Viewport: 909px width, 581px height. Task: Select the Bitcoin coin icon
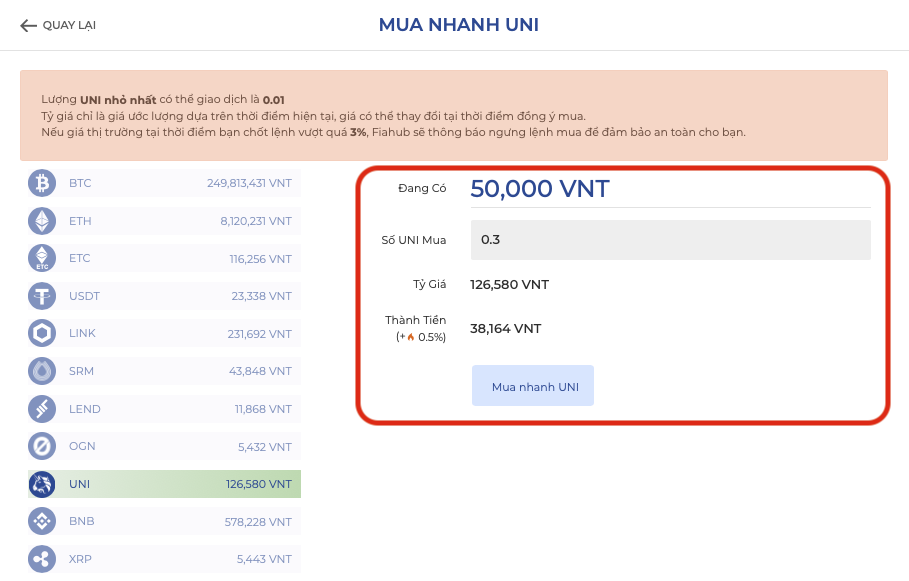click(x=42, y=183)
